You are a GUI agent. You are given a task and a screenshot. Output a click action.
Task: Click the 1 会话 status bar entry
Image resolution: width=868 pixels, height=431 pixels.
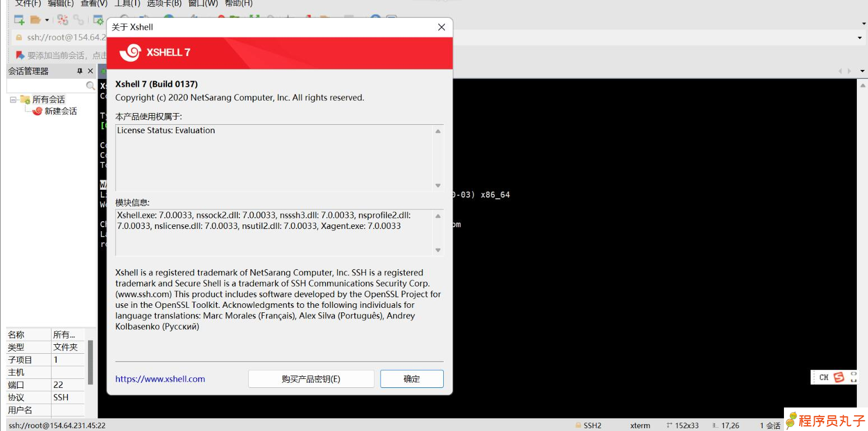tap(770, 425)
